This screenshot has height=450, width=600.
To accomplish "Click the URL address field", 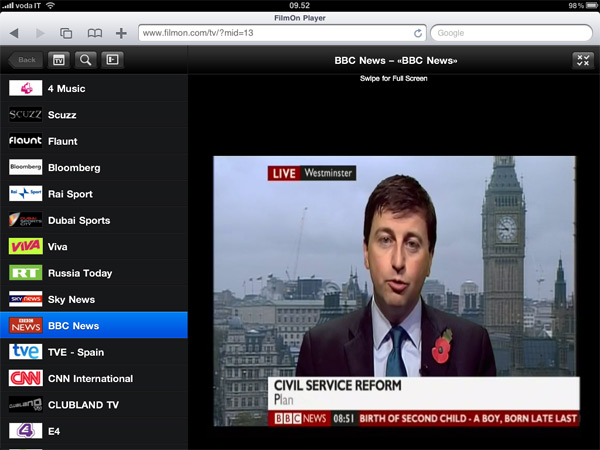I will click(275, 33).
